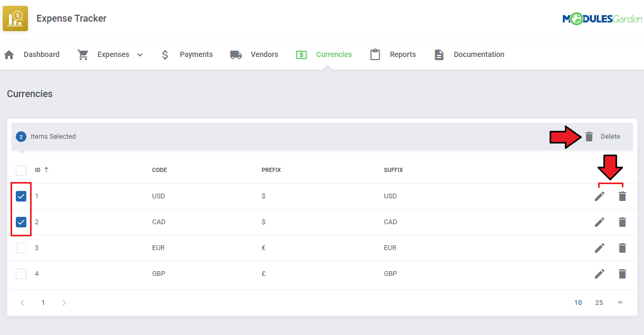Sort by the CODE column header
This screenshot has height=335, width=644.
[x=159, y=170]
